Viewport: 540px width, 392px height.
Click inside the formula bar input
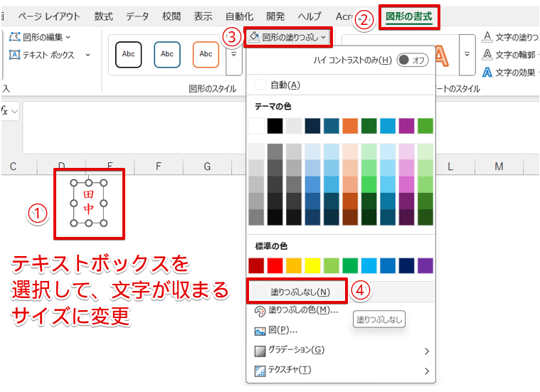click(x=134, y=127)
